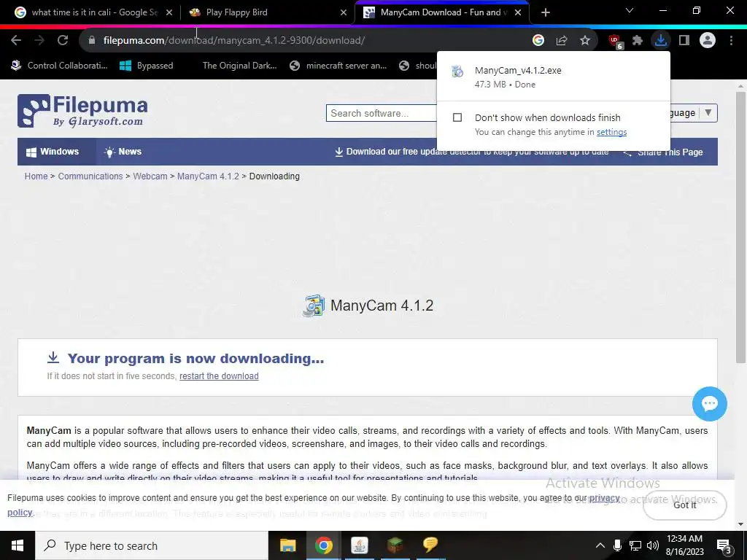
Task: Switch to the Play Flappy Bird tab
Action: pyautogui.click(x=268, y=12)
